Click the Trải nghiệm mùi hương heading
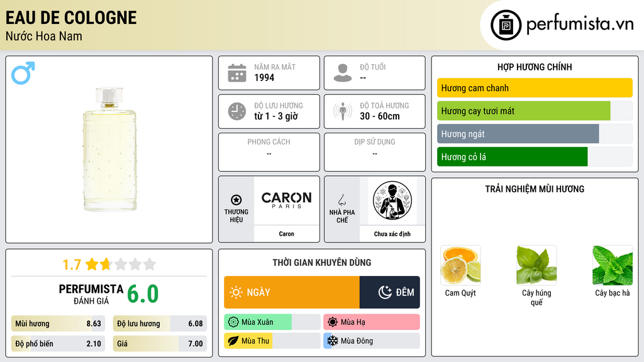This screenshot has height=362, width=644. click(x=535, y=189)
